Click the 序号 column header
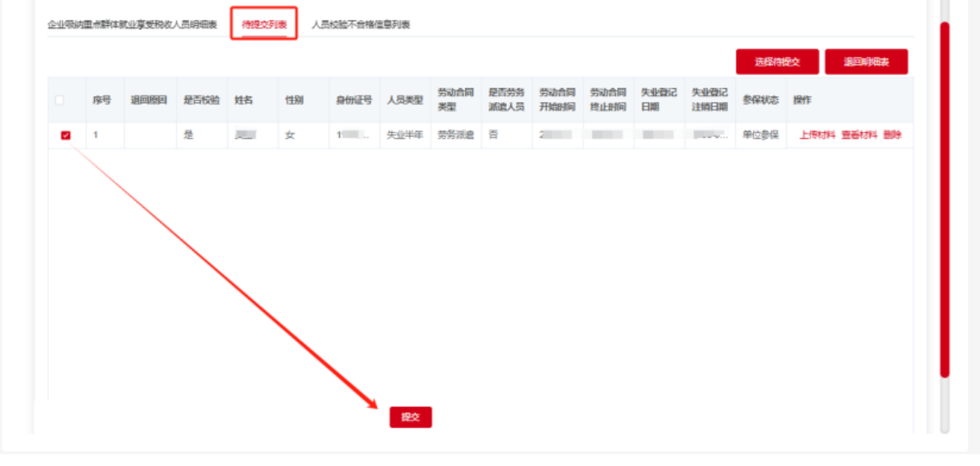Viewport: 980px width, 466px height. pyautogui.click(x=102, y=100)
